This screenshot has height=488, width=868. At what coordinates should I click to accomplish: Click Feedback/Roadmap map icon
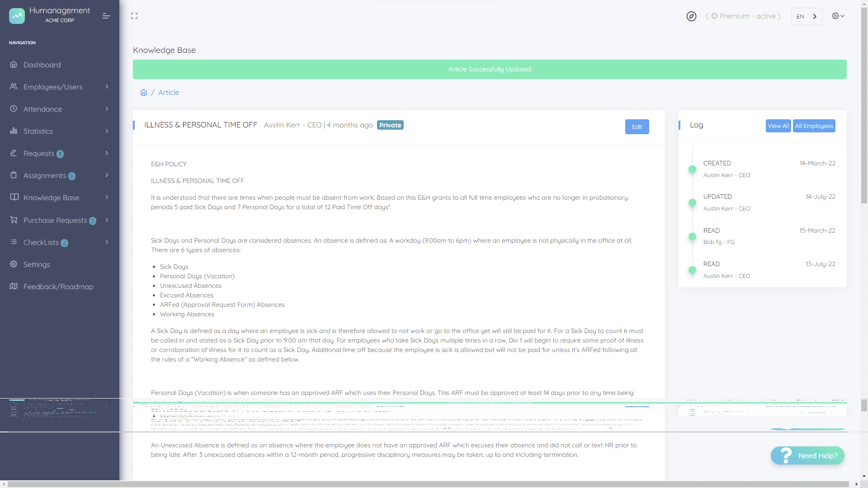pyautogui.click(x=14, y=286)
